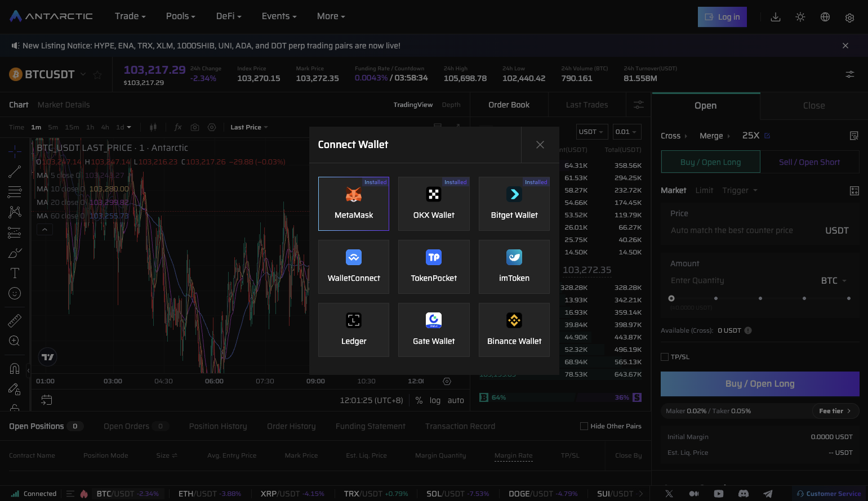Add BTCUSDT to favorites star

97,74
